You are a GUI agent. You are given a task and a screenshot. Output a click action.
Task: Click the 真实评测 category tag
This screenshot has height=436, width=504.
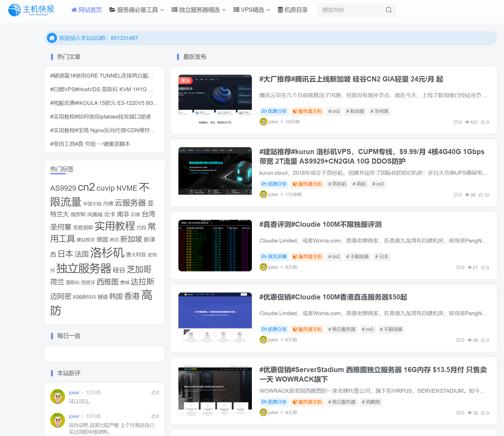[274, 257]
